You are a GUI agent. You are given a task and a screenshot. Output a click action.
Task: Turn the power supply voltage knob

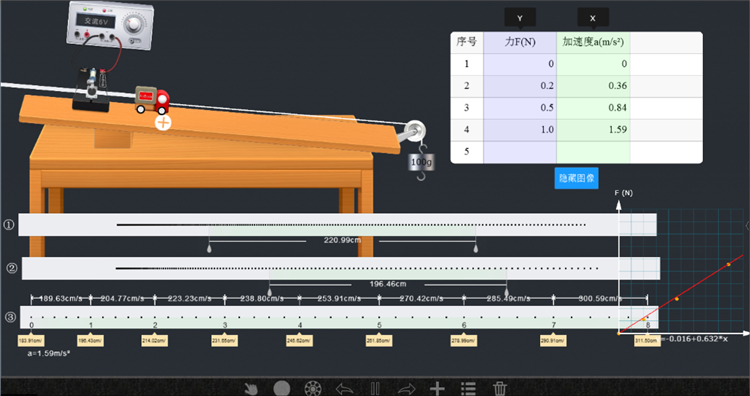(133, 23)
